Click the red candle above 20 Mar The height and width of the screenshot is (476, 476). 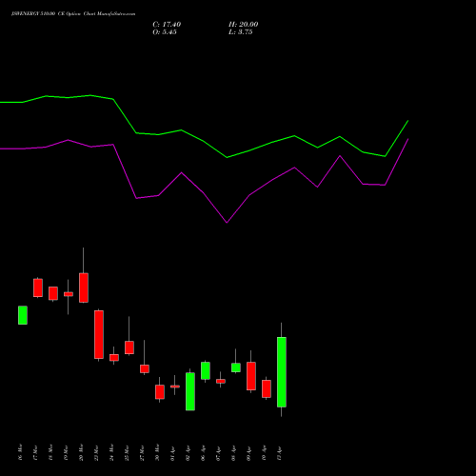[84, 288]
